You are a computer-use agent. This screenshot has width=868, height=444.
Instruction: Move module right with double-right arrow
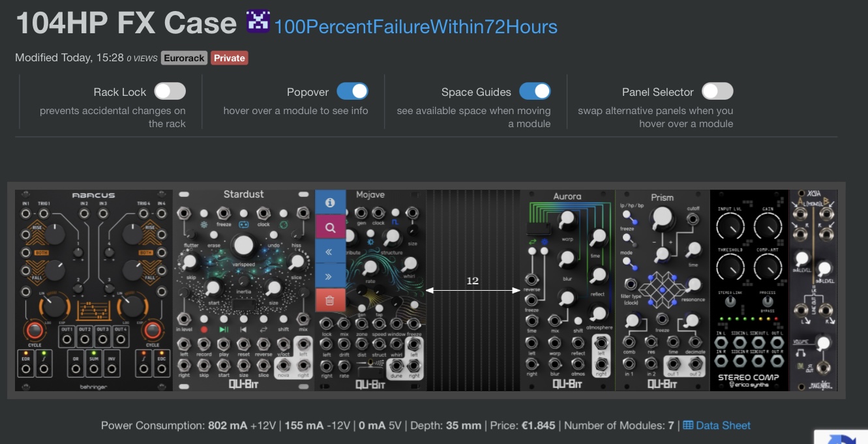(330, 276)
